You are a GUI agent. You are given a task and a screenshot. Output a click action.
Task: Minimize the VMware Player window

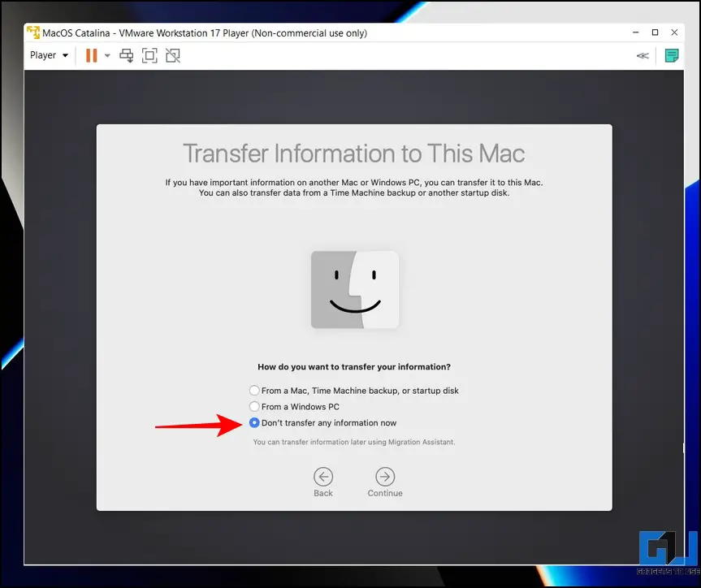click(x=634, y=33)
